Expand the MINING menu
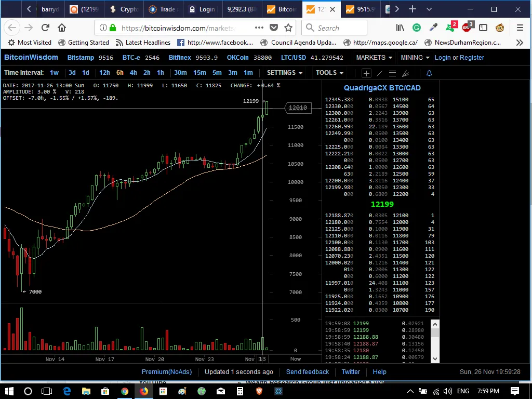Image resolution: width=532 pixels, height=399 pixels. click(415, 57)
